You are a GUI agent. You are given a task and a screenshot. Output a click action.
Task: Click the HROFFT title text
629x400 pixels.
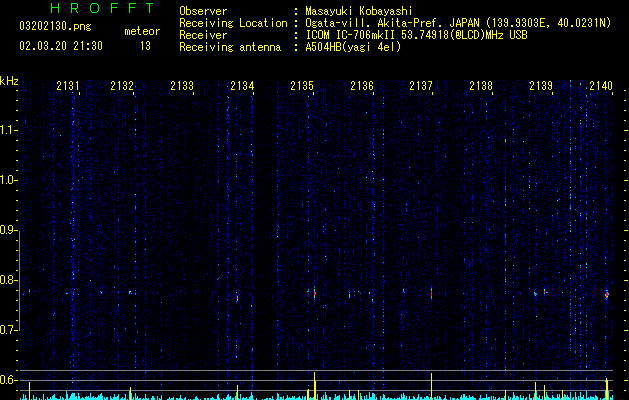[102, 8]
